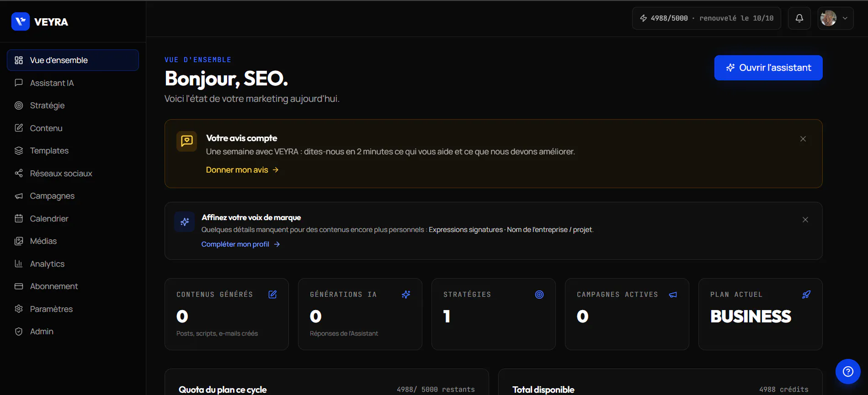Click the BUSINESS plan label
868x395 pixels.
coord(751,316)
